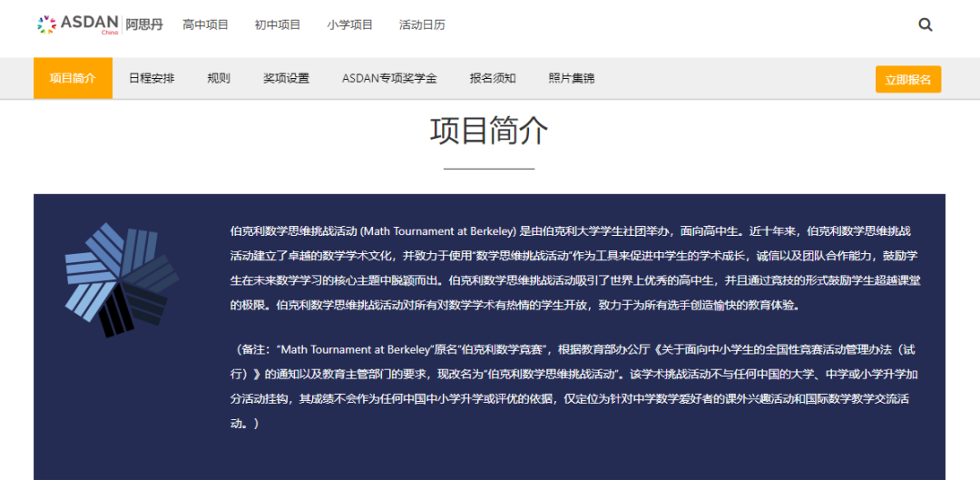Click the 立即报名 button
This screenshot has width=980, height=489.
point(908,79)
